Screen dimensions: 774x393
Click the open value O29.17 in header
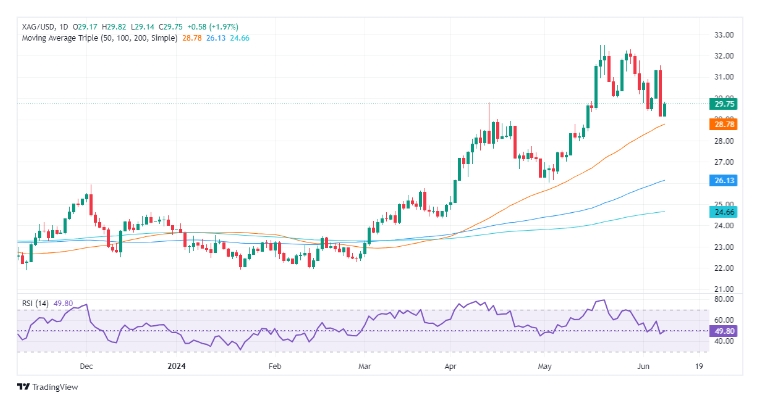(x=85, y=27)
